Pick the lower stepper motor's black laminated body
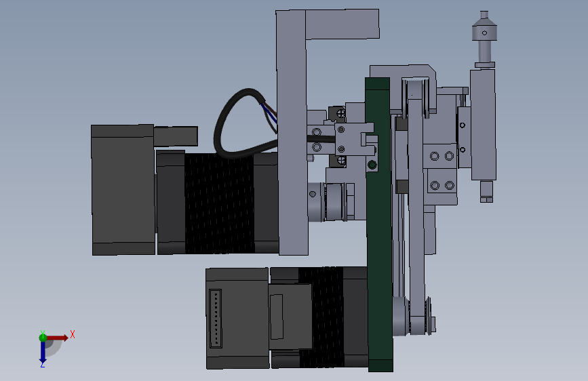The height and width of the screenshot is (381, 588). click(328, 317)
